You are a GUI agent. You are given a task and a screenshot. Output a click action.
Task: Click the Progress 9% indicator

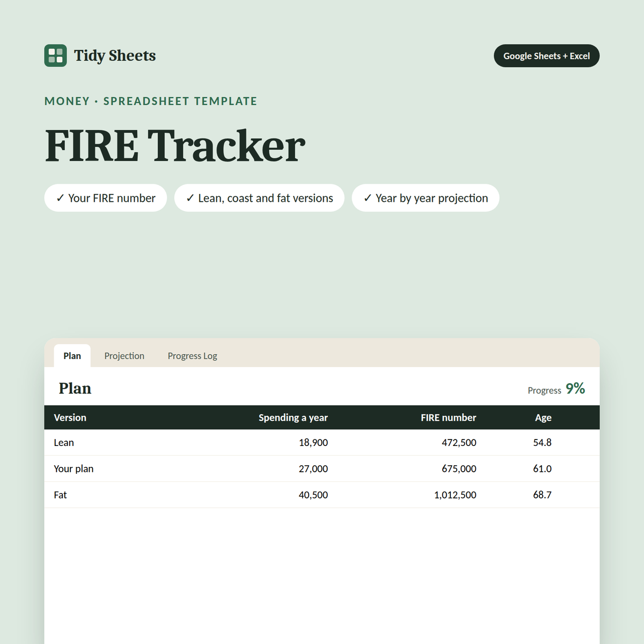(556, 389)
